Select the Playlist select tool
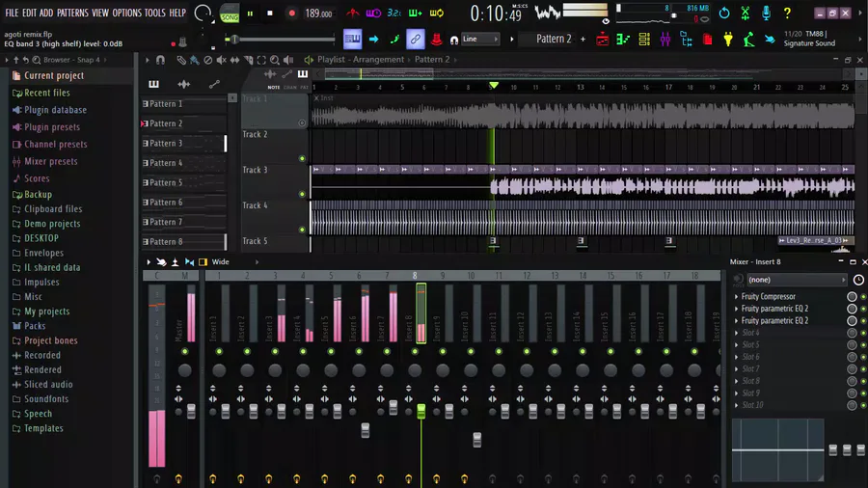Image resolution: width=868 pixels, height=488 pixels. [261, 60]
